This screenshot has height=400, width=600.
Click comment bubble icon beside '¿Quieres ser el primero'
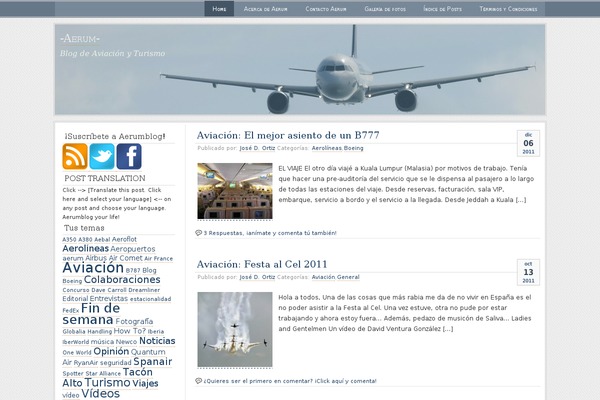(198, 381)
